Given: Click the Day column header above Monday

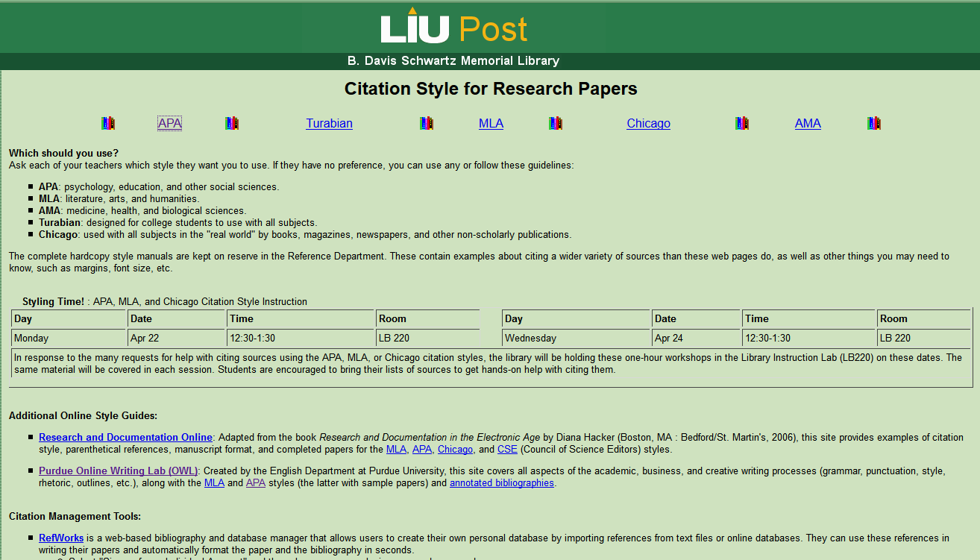Looking at the screenshot, I should click(69, 319).
